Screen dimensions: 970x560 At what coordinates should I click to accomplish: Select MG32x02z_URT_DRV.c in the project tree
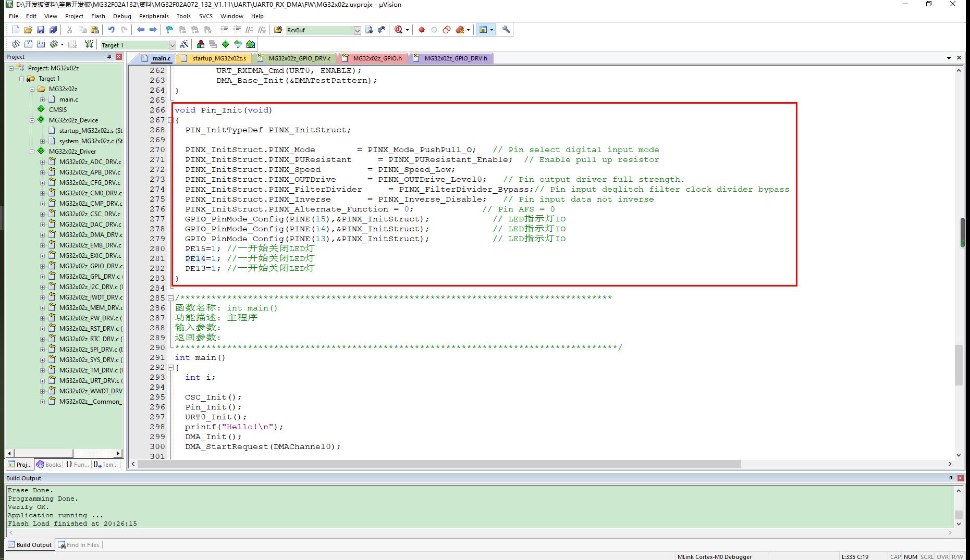[91, 381]
